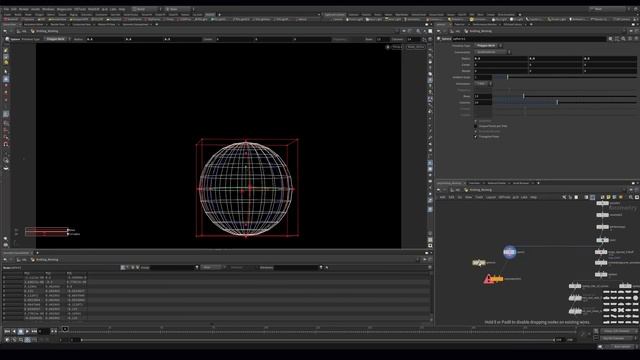Open the Keys channels dropdown at bottom right
The image size is (640, 360).
[x=618, y=331]
